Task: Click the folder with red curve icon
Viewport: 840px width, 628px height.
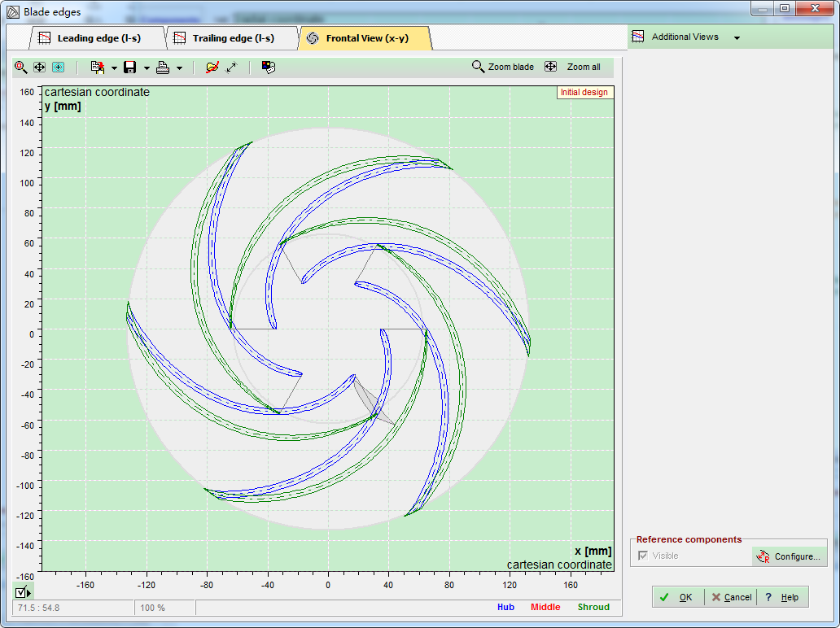Action: pyautogui.click(x=212, y=67)
